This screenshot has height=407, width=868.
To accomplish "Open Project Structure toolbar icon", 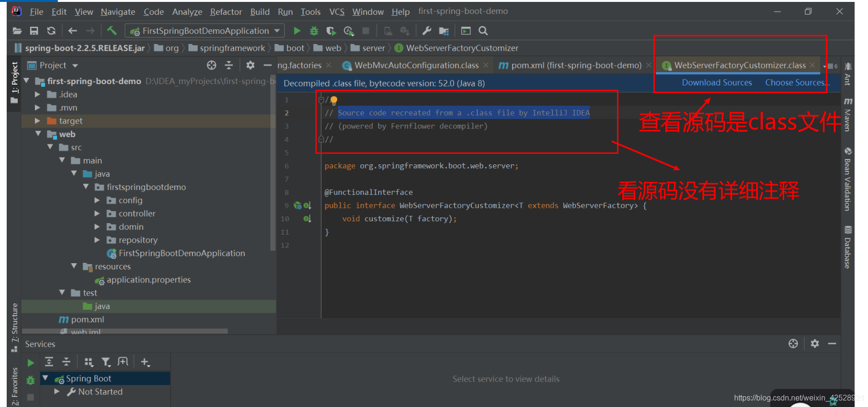I will click(444, 31).
